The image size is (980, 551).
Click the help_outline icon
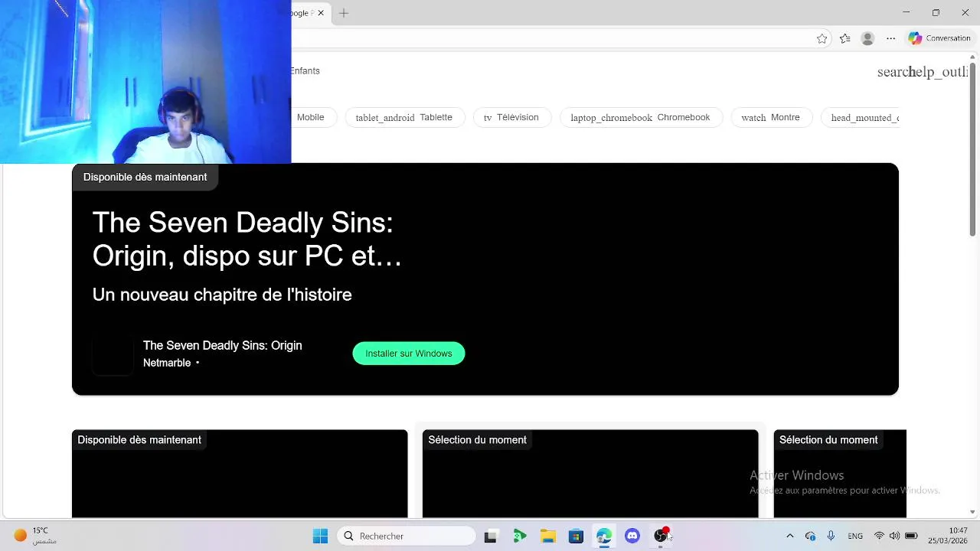[939, 72]
